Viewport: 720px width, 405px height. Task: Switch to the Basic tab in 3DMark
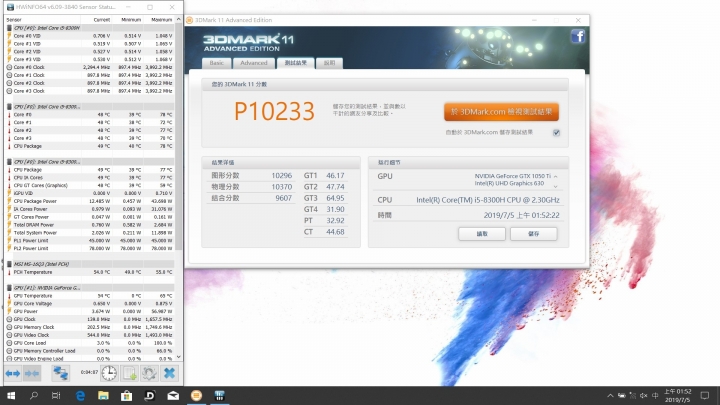coord(217,63)
